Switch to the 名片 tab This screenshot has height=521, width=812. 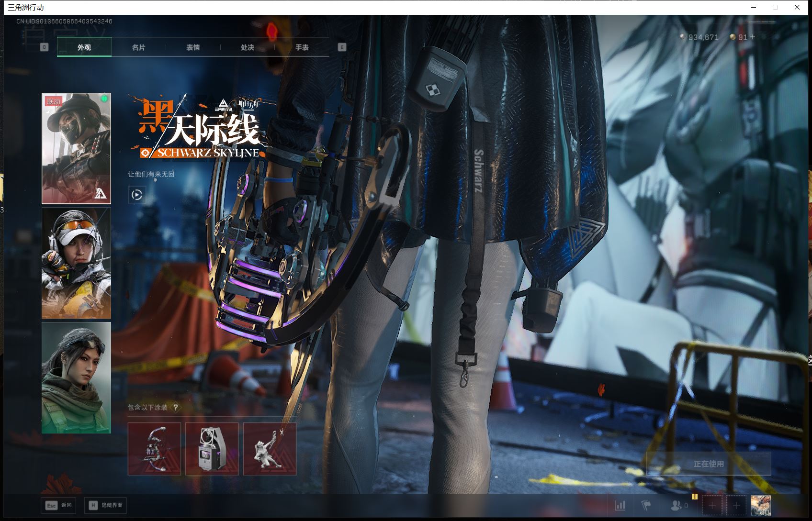(x=138, y=47)
